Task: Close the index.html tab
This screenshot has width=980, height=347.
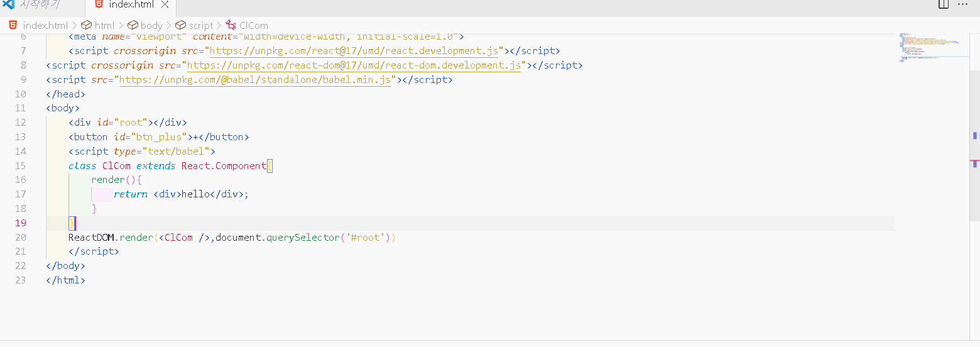Action: [x=165, y=5]
